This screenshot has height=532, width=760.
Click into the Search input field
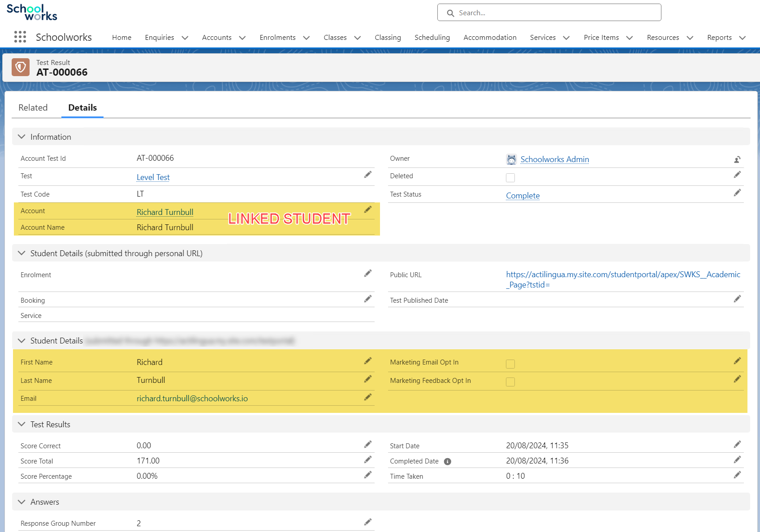[556, 13]
